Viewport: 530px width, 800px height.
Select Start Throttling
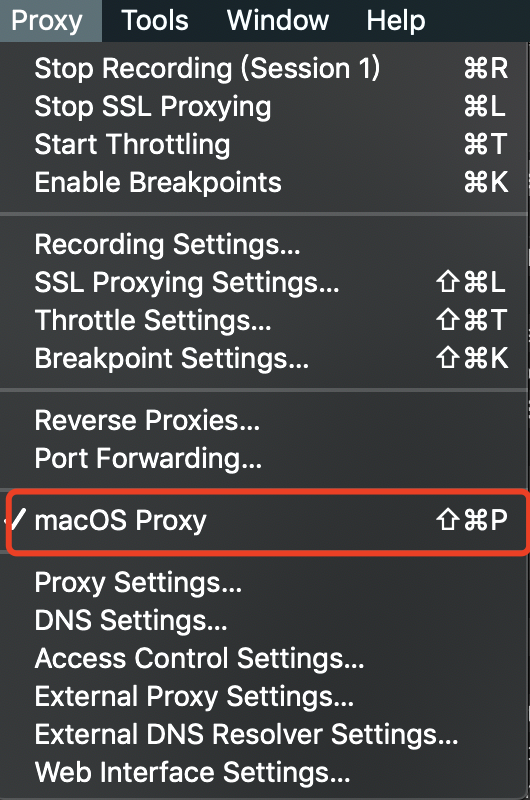click(x=264, y=144)
